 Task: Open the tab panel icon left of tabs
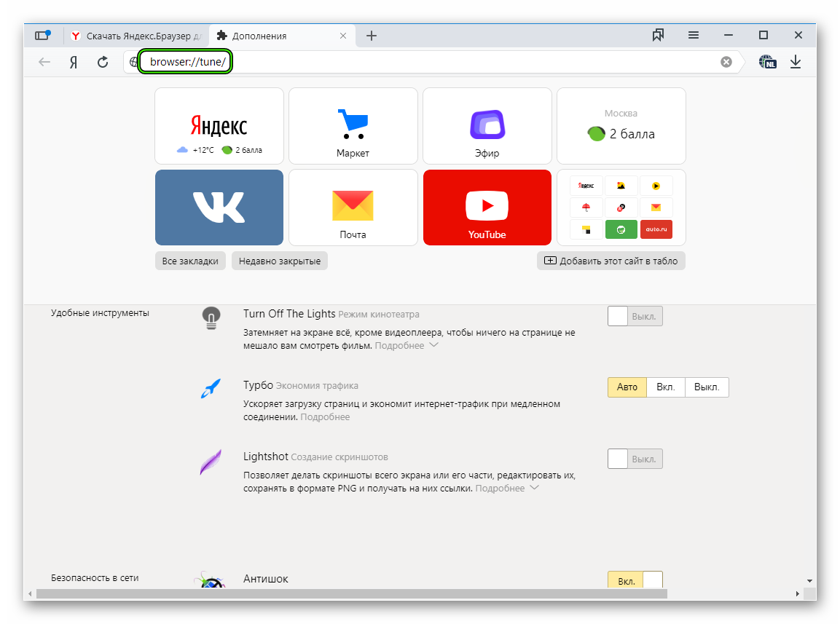pos(42,36)
